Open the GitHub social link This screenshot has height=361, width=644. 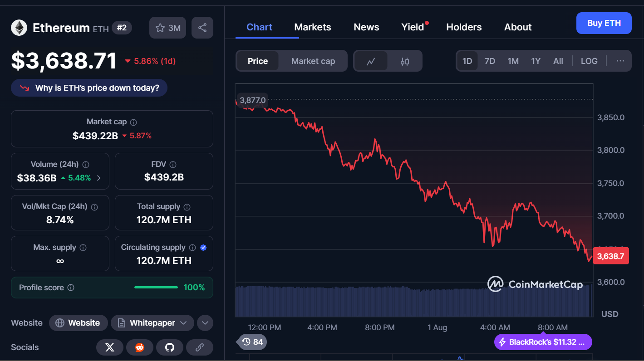[169, 347]
